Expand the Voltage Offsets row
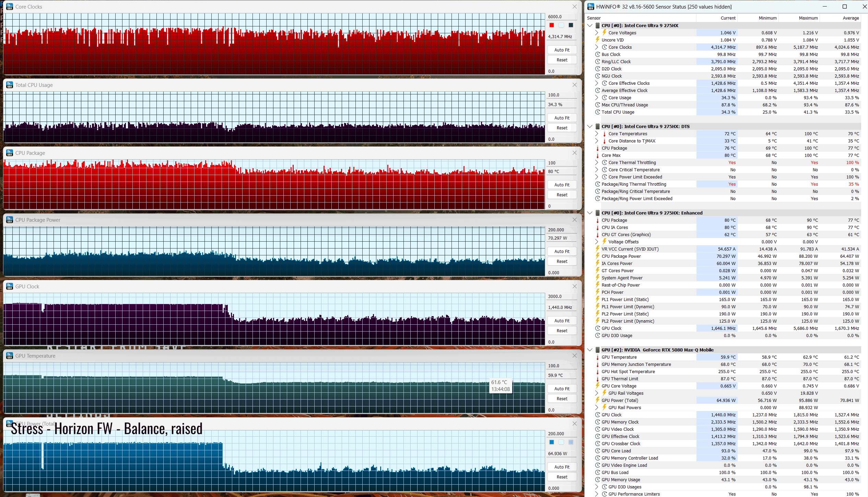Viewport: 868px width, 497px height. (x=597, y=242)
